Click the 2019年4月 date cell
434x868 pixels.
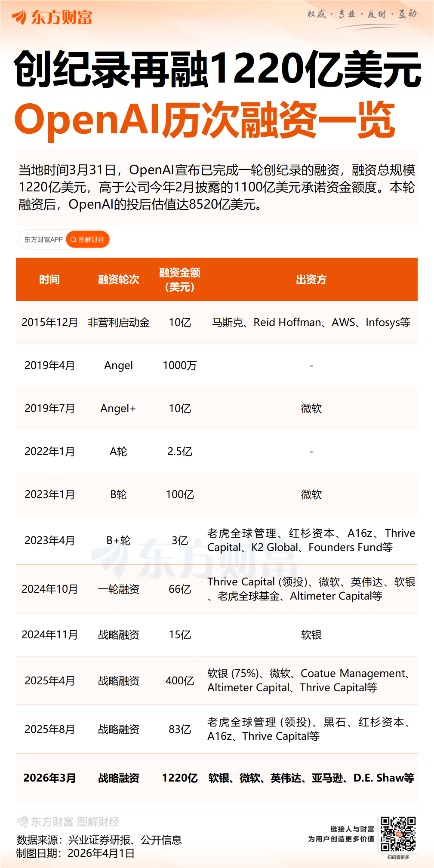point(50,365)
